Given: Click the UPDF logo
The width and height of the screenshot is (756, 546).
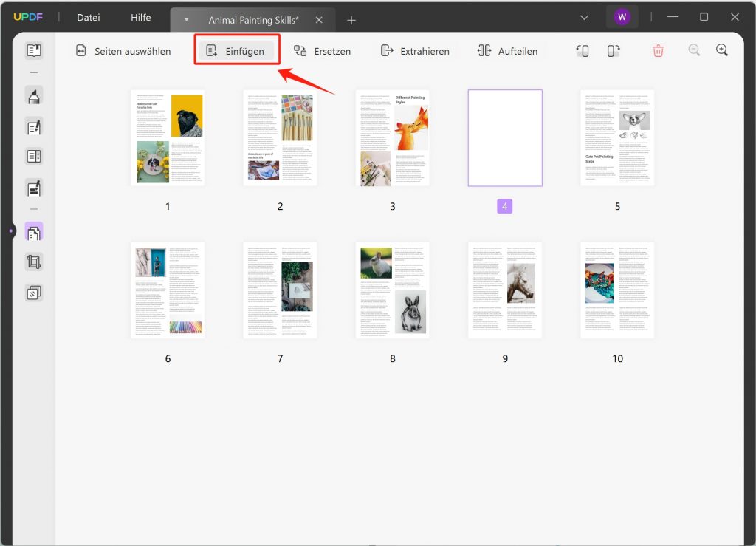Looking at the screenshot, I should 28,17.
